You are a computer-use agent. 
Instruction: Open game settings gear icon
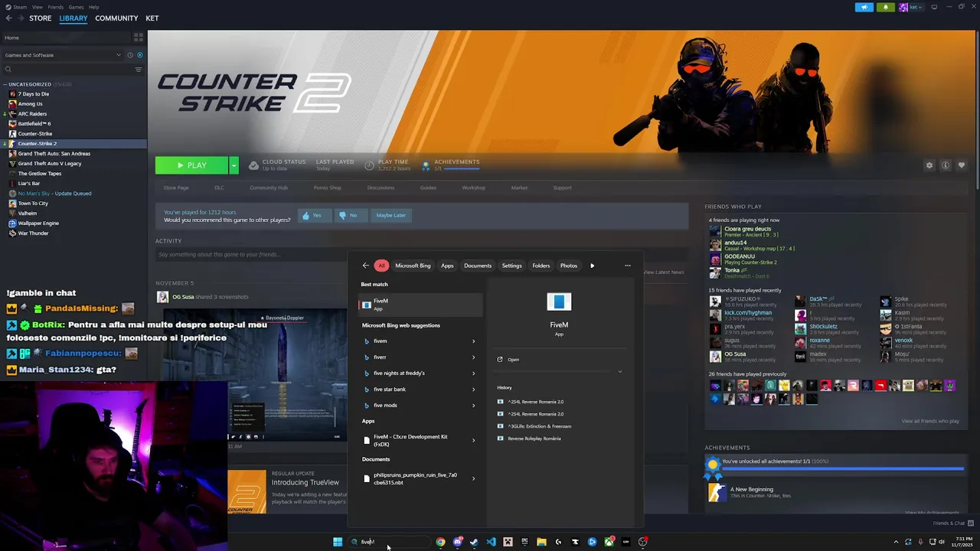[x=929, y=165]
